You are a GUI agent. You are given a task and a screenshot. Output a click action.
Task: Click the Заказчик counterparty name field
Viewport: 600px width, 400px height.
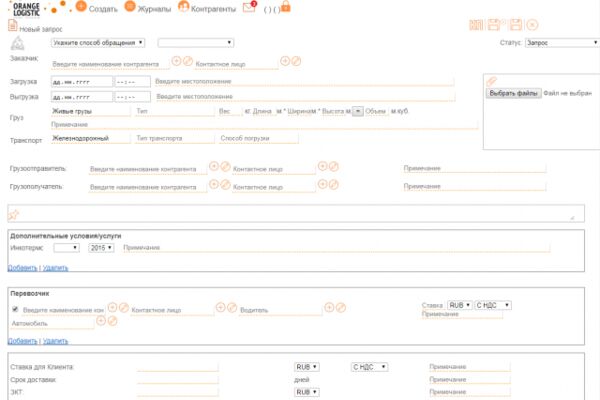[110, 64]
